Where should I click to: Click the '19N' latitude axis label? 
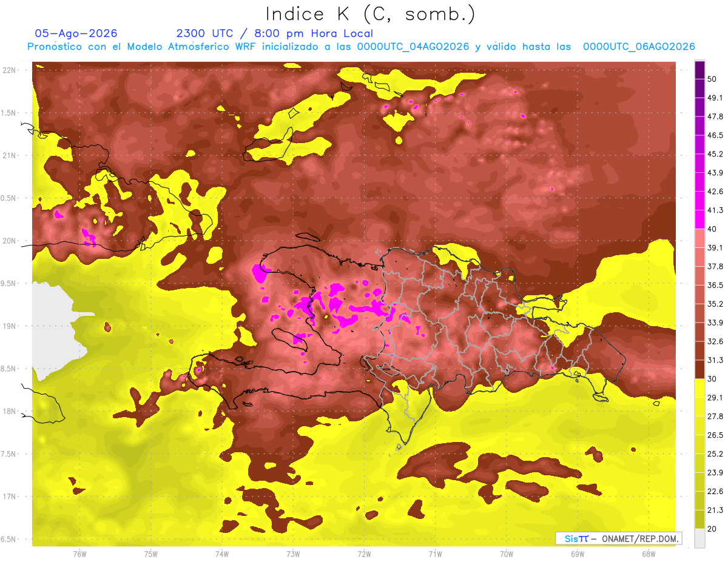10,326
